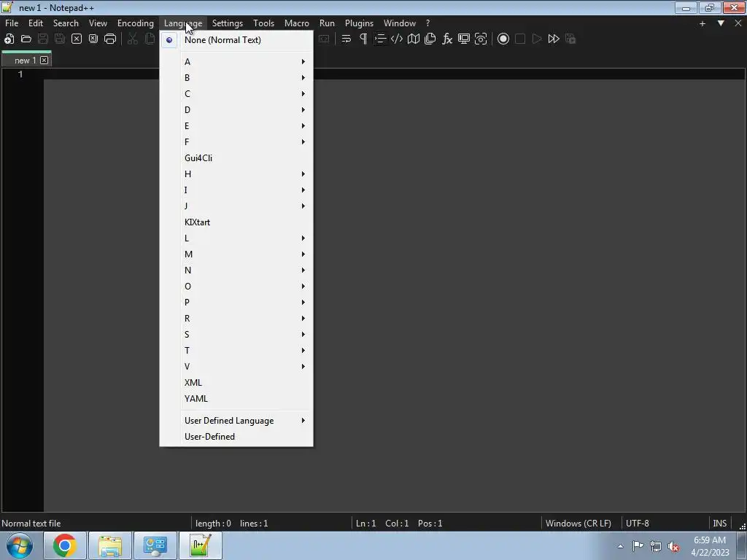The height and width of the screenshot is (560, 747).
Task: Expand the M languages submenu
Action: click(x=236, y=254)
